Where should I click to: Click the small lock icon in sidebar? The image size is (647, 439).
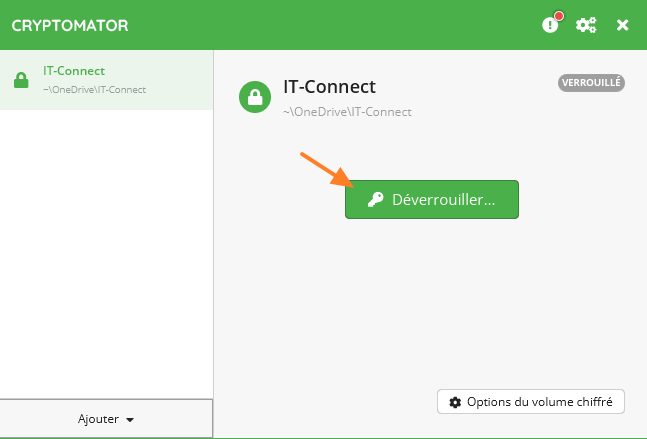point(20,81)
